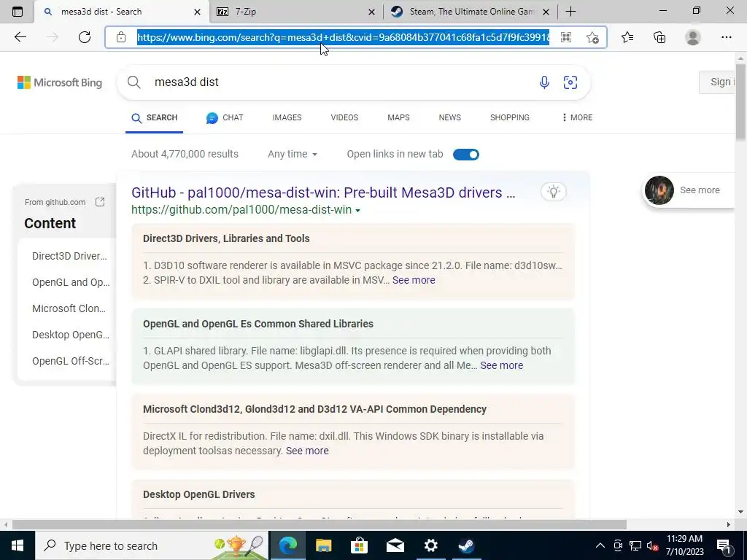This screenshot has width=747, height=560.
Task: Jump to OpenGL Off-Scr... in Content sidebar
Action: (71, 361)
